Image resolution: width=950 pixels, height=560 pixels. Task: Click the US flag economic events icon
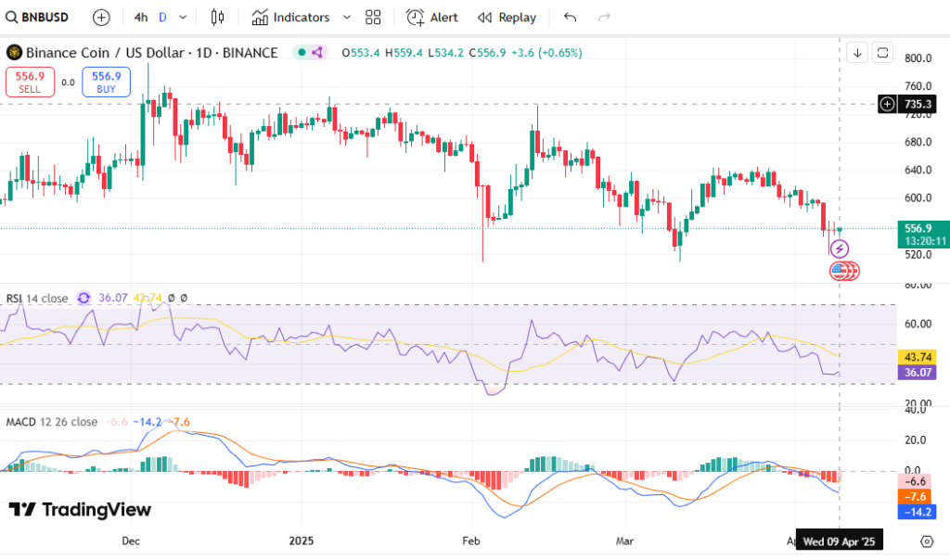click(840, 271)
